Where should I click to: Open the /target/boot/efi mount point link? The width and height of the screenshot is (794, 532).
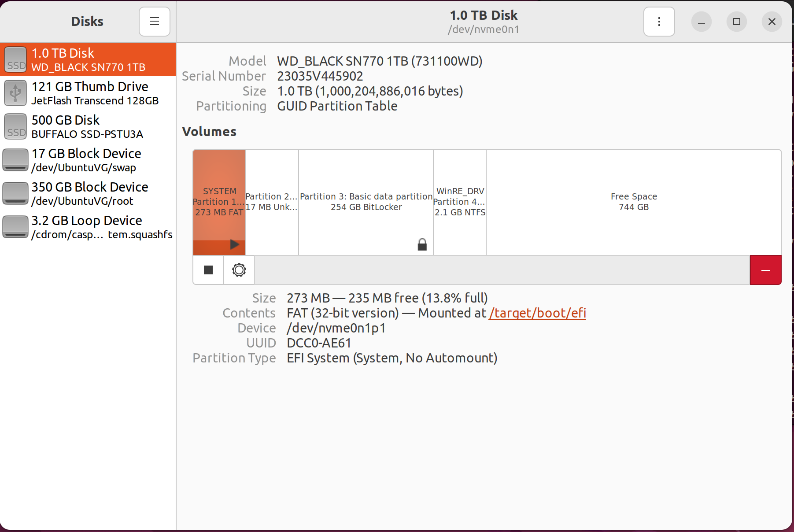point(537,313)
